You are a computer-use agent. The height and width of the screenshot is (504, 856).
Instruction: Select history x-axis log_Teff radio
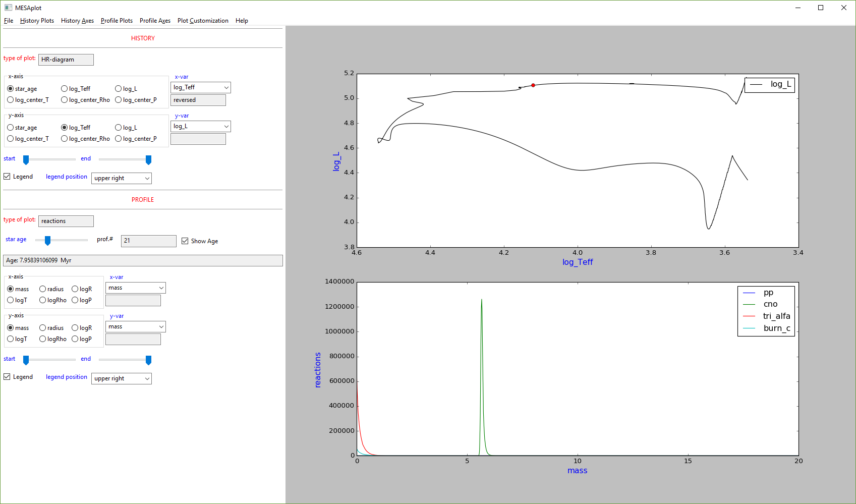click(x=64, y=89)
